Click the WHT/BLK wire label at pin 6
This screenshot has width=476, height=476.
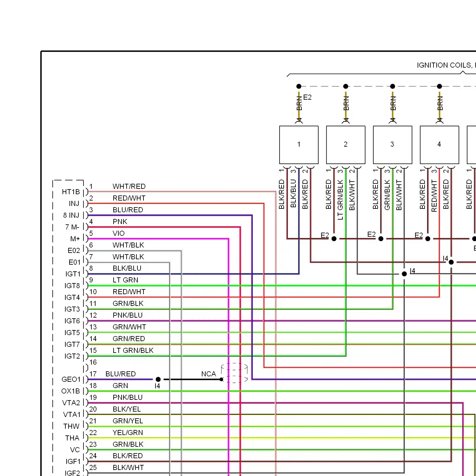tap(129, 245)
